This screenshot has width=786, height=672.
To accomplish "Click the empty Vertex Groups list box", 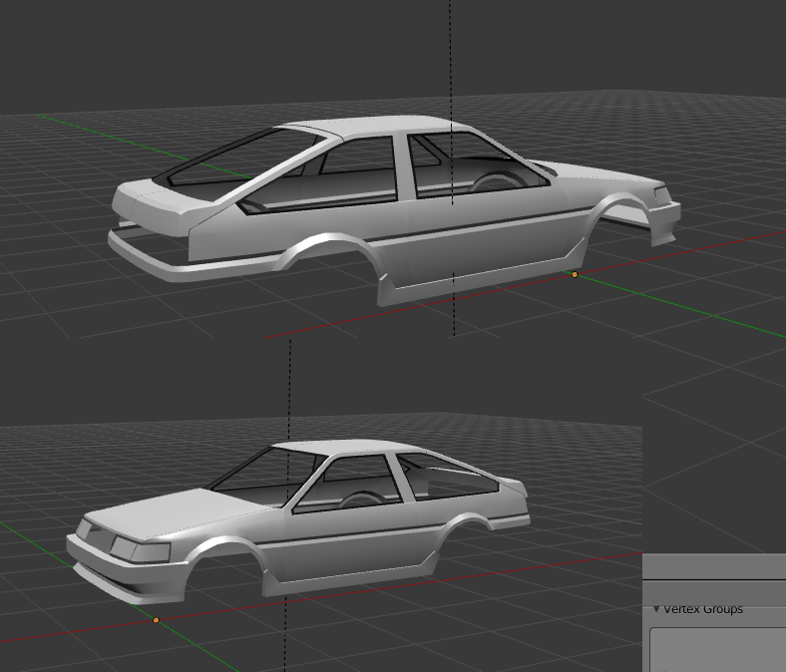I will click(718, 649).
